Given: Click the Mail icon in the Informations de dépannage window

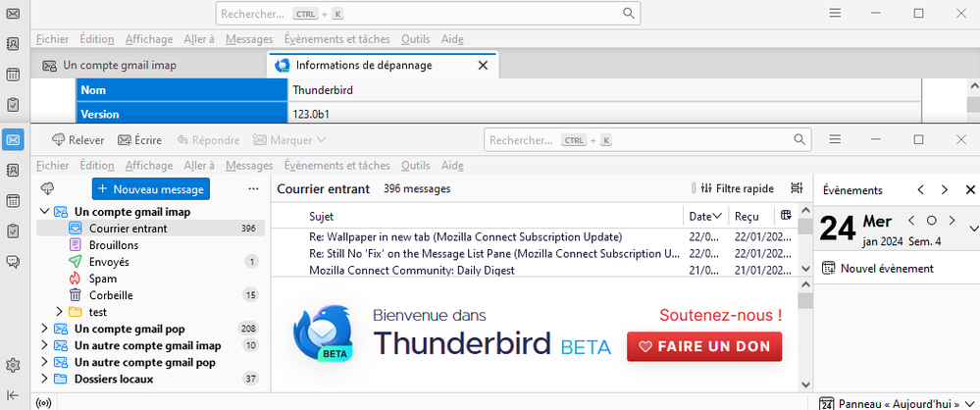Looking at the screenshot, I should point(13,13).
